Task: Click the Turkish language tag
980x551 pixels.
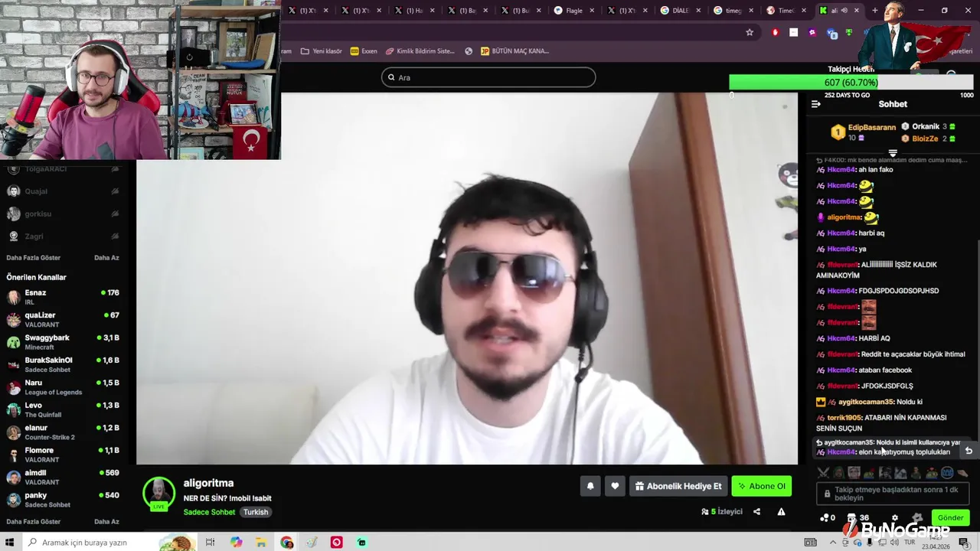Action: [x=256, y=512]
